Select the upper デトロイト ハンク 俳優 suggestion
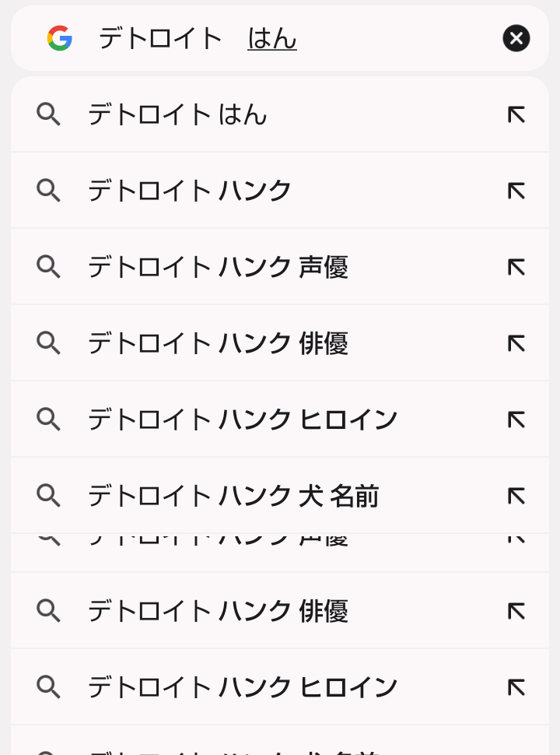Image resolution: width=560 pixels, height=755 pixels. point(218,343)
